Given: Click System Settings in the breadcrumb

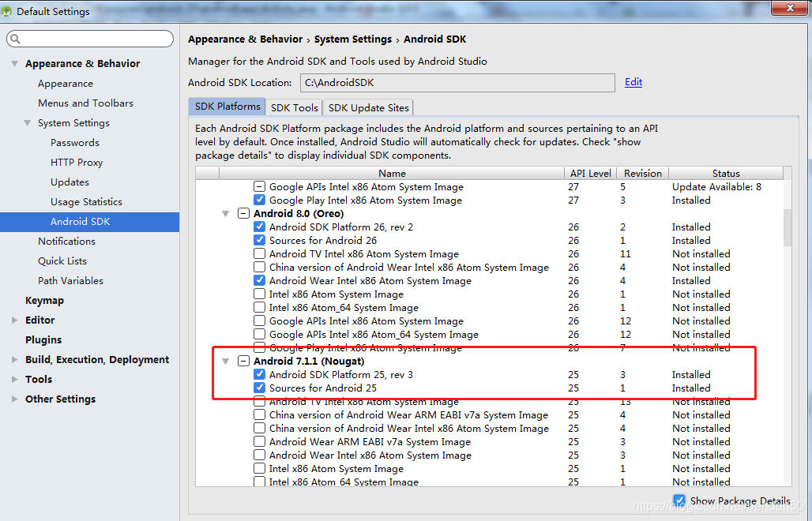Looking at the screenshot, I should tap(352, 39).
